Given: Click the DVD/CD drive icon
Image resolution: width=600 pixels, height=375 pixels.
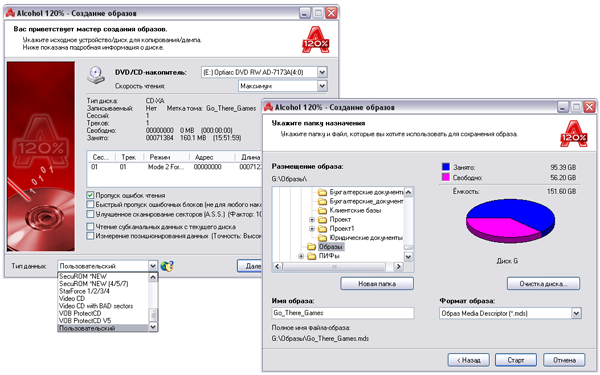Looking at the screenshot, I should [96, 75].
